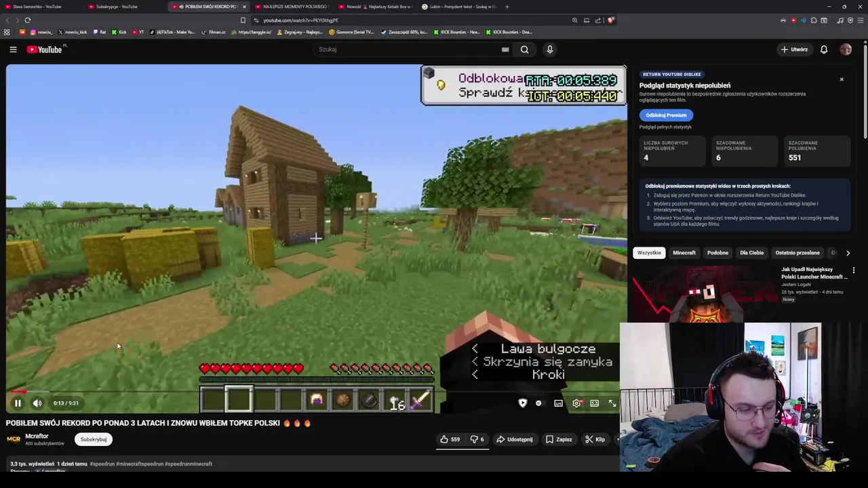Click the shield icon in player controls
Viewport: 868px width, 488px height.
point(522,403)
